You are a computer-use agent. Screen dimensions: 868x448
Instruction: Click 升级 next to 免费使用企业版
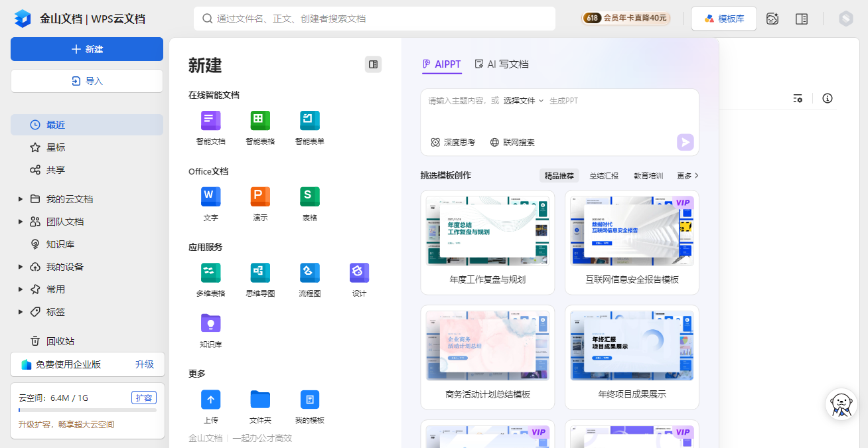click(145, 364)
